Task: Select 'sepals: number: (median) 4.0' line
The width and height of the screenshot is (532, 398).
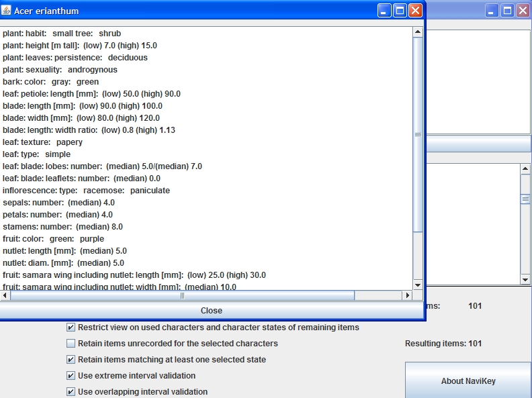Action: [x=58, y=203]
